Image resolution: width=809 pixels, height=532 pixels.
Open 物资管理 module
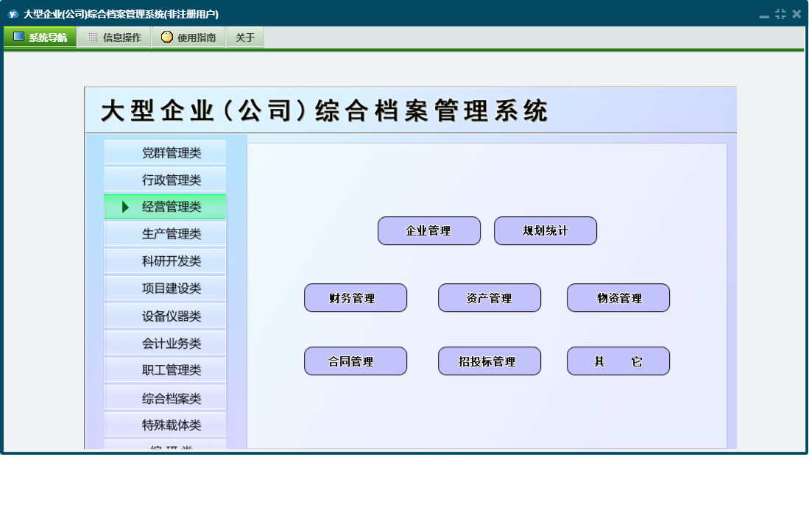click(x=618, y=297)
